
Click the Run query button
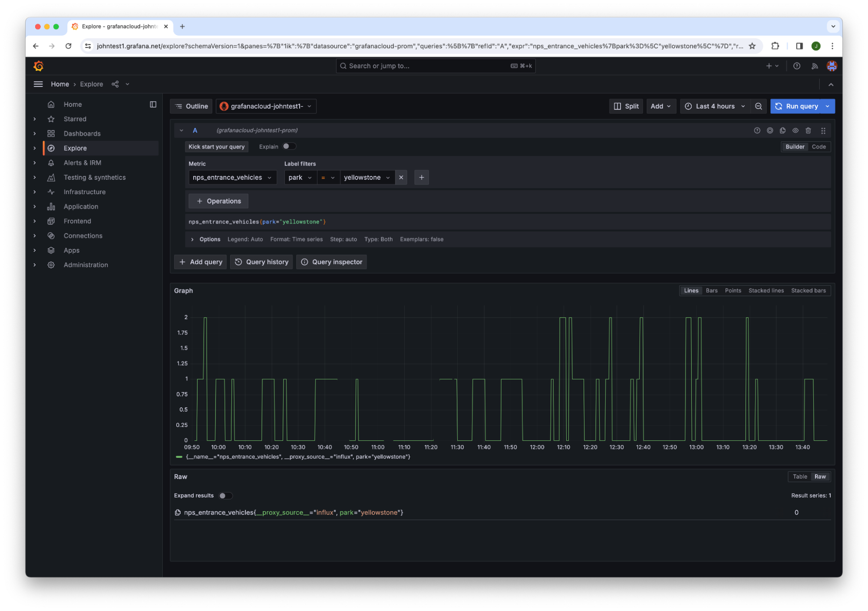click(x=797, y=106)
